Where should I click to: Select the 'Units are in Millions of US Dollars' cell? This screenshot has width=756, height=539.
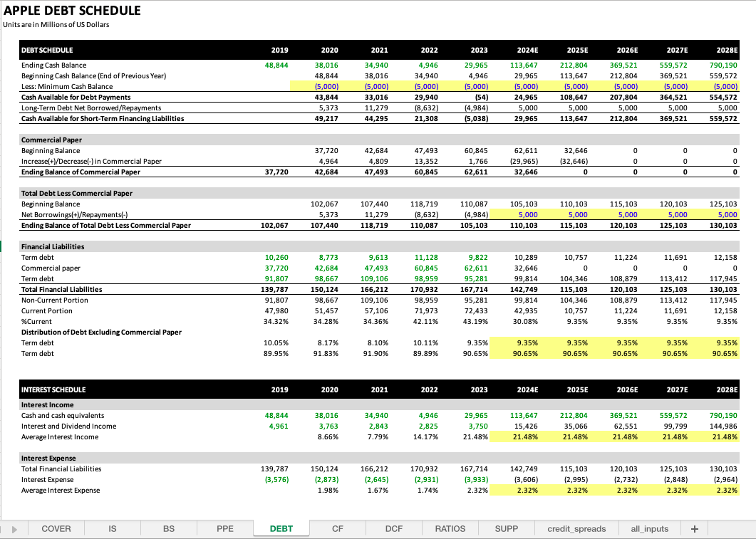[x=56, y=25]
